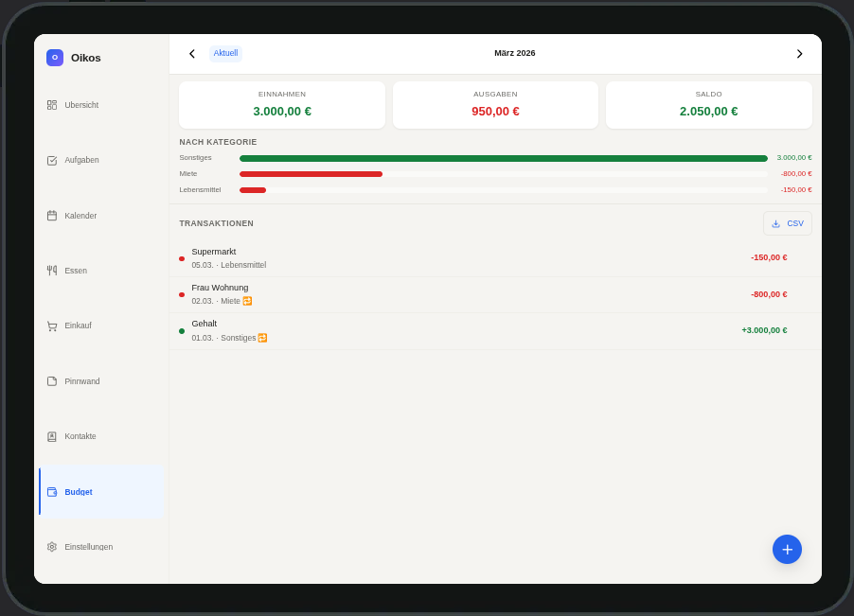Open the Übersicht section

click(x=101, y=105)
